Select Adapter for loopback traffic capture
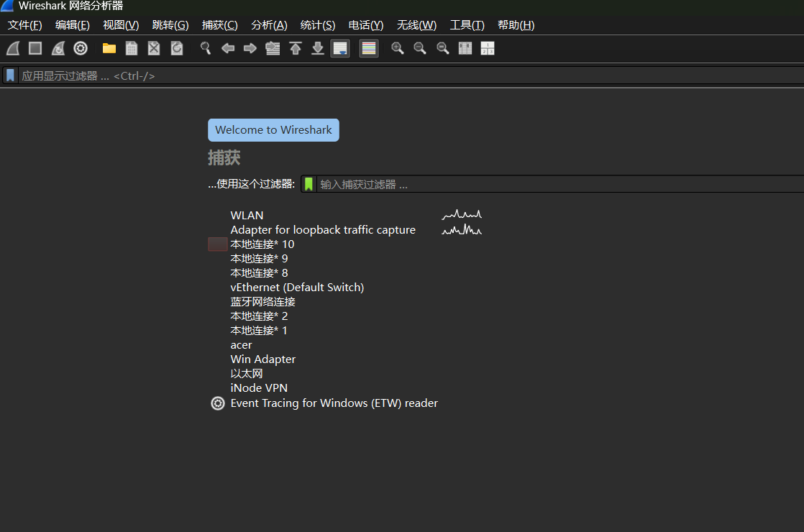804x532 pixels. (322, 229)
